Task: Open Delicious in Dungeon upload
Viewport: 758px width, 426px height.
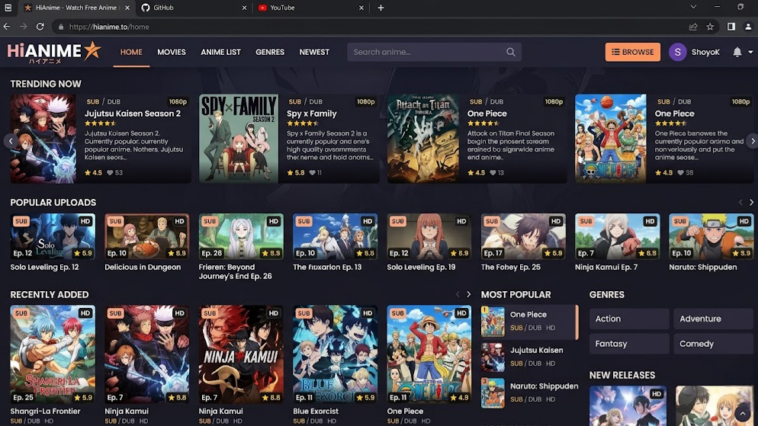Action: (147, 236)
